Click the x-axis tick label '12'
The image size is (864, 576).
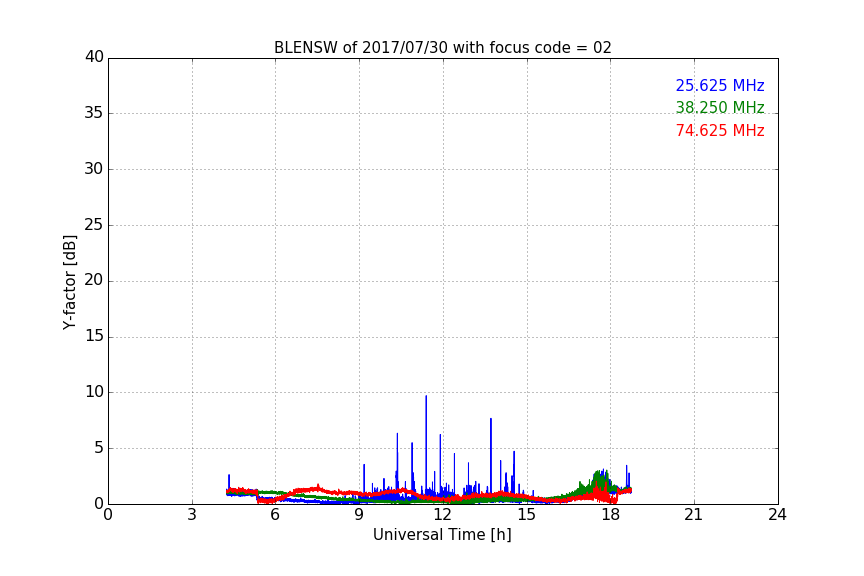coord(442,515)
